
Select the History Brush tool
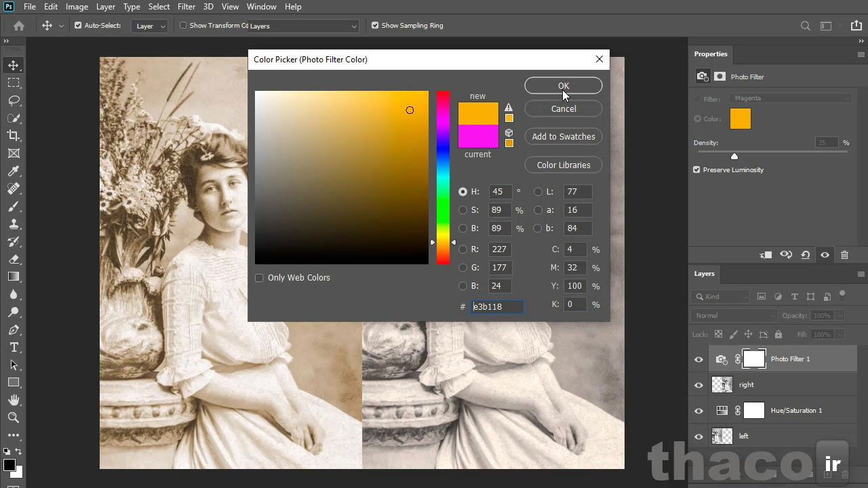[14, 241]
